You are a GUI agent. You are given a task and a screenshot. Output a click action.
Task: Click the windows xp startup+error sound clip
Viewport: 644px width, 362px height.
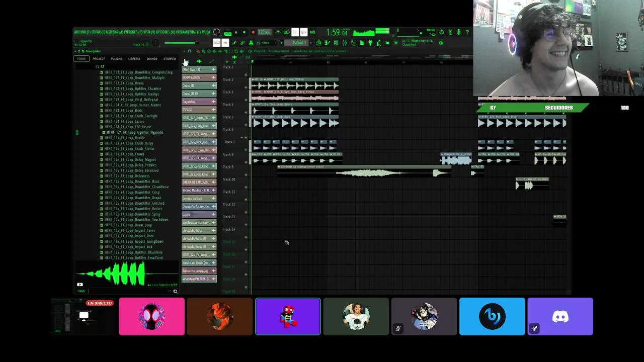click(x=365, y=171)
